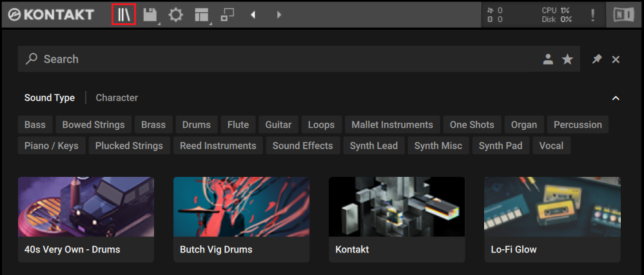The image size is (644, 275).
Task: Click the Disk usage meter
Action: pyautogui.click(x=556, y=19)
